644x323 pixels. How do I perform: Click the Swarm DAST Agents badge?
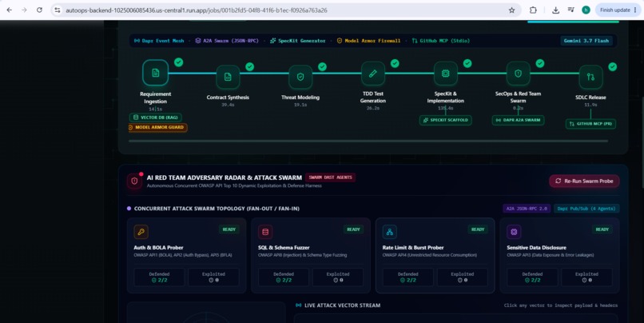pos(330,177)
